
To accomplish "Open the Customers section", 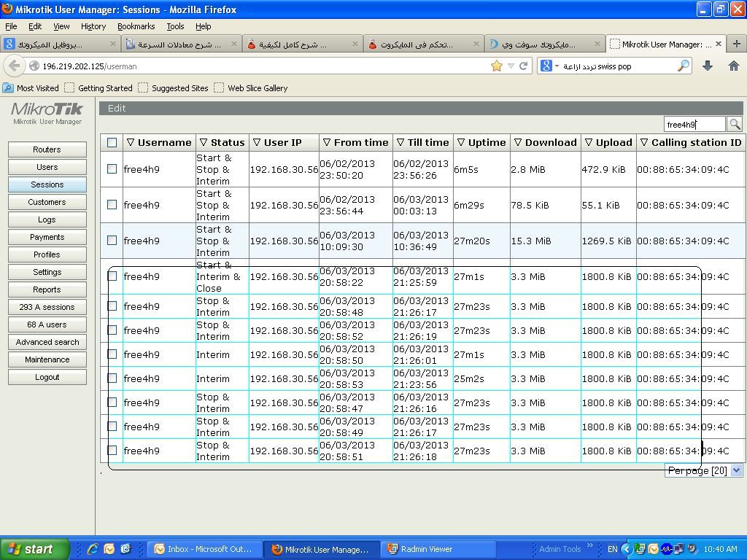I will click(47, 202).
